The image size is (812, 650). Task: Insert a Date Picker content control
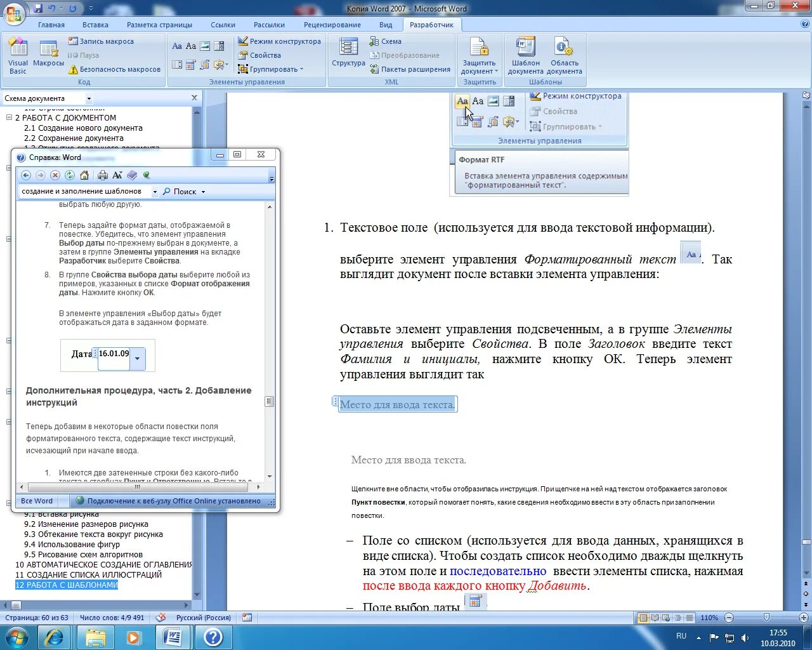pyautogui.click(x=191, y=65)
